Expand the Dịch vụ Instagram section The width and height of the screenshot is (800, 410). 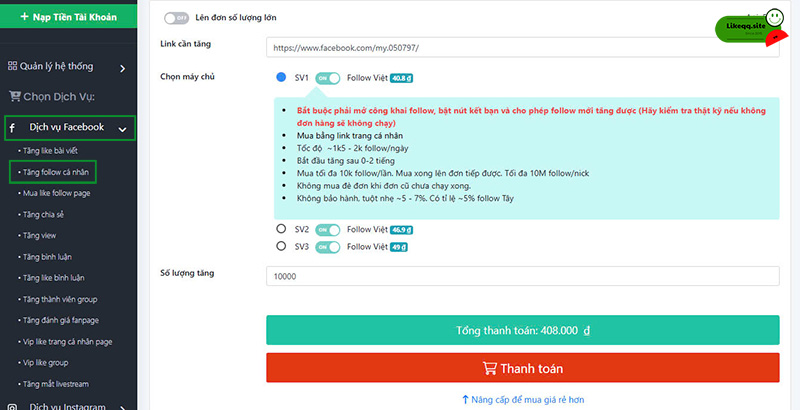pos(122,405)
